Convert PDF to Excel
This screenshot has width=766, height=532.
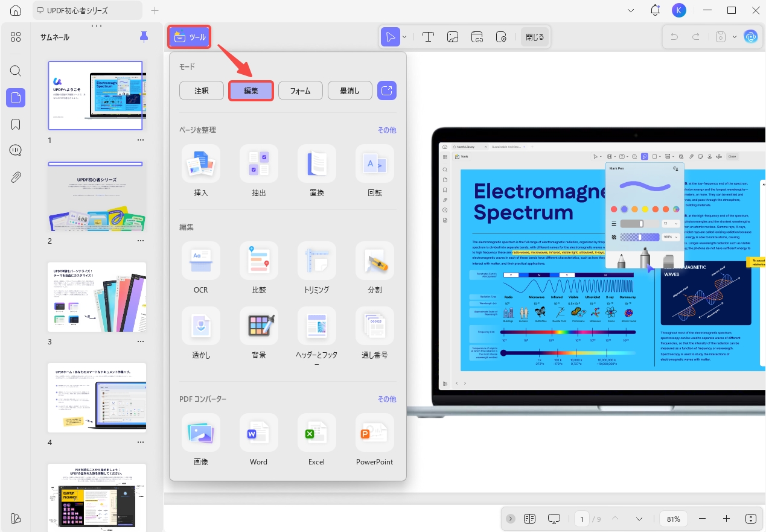316,432
